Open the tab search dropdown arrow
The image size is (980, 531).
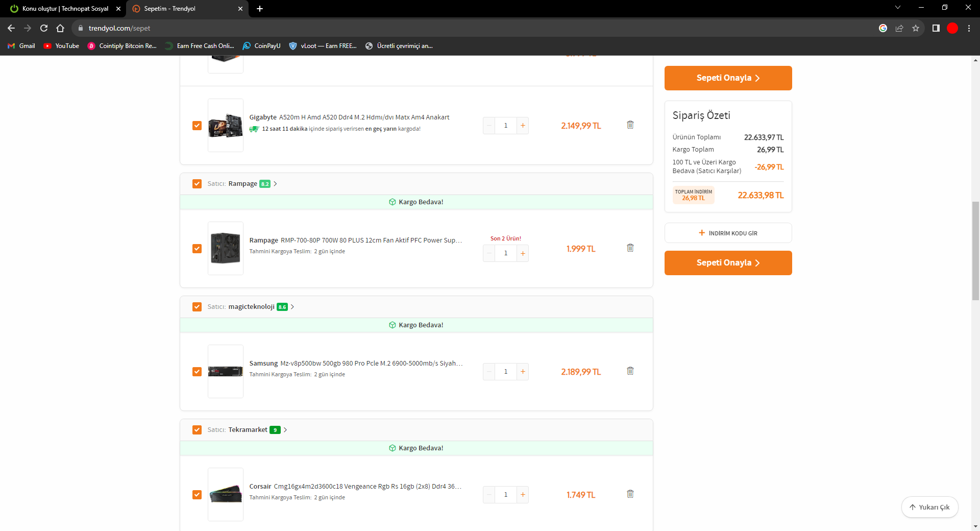pyautogui.click(x=898, y=7)
